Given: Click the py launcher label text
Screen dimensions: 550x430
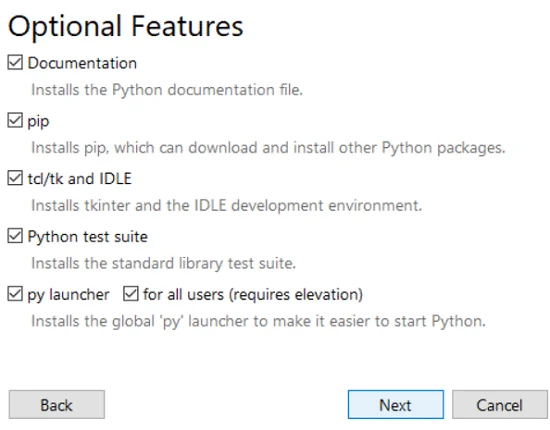Looking at the screenshot, I should pyautogui.click(x=68, y=295).
